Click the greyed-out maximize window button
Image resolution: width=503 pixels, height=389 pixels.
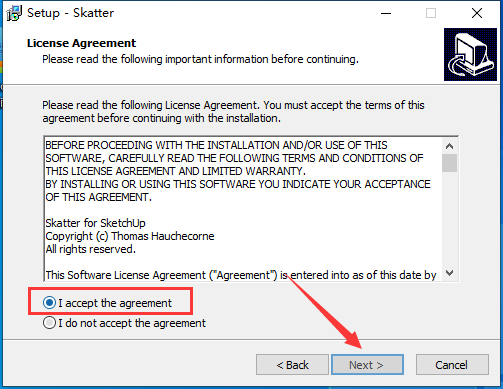click(x=431, y=13)
